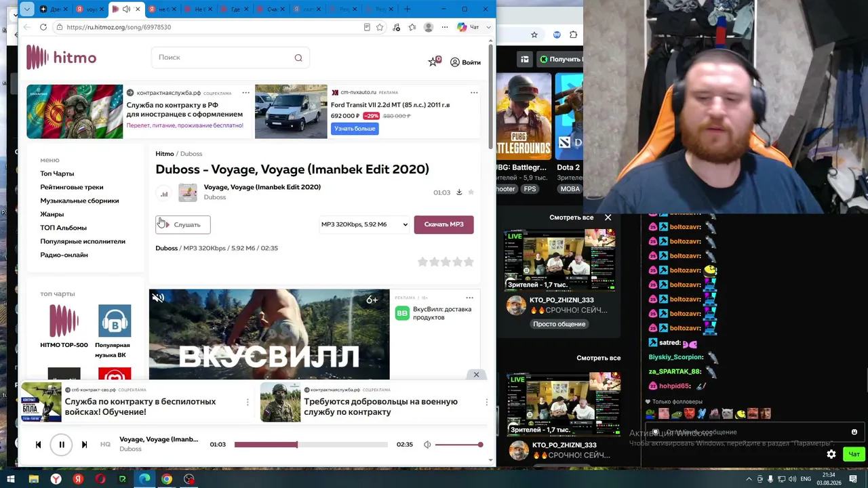Screen dimensions: 868x488
Task: Open the Edge profile avatar
Action: (x=429, y=27)
